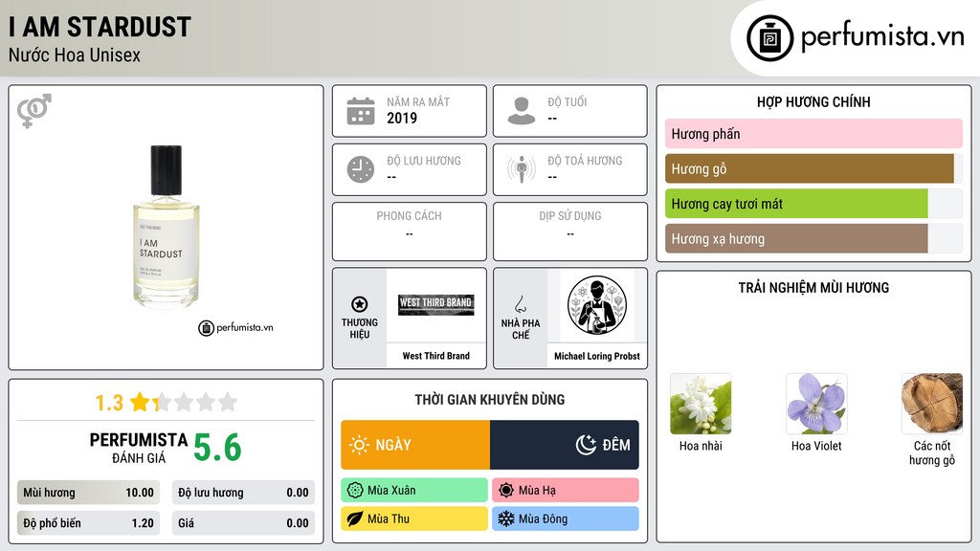Click the I AM STARDUST title

100,27
